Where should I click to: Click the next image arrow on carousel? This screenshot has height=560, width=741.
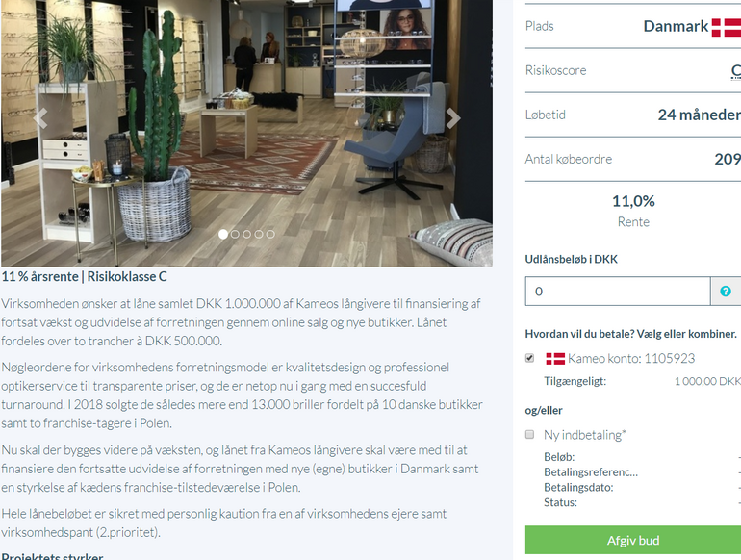[x=452, y=118]
